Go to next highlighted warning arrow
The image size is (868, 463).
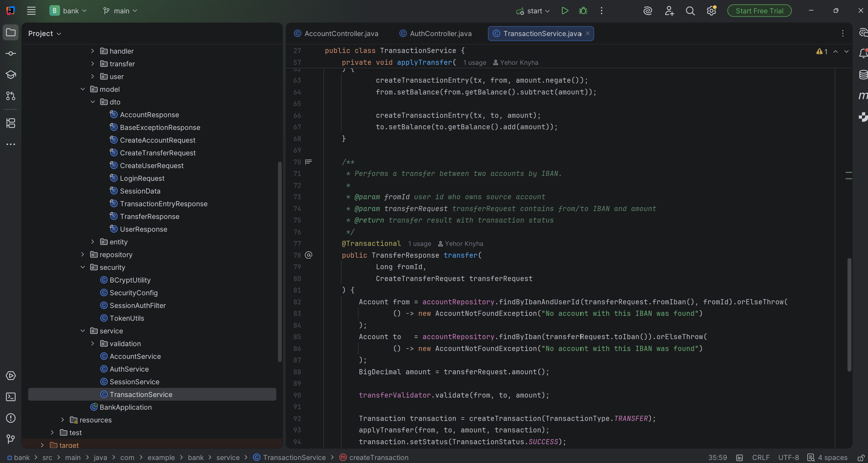[x=846, y=51]
